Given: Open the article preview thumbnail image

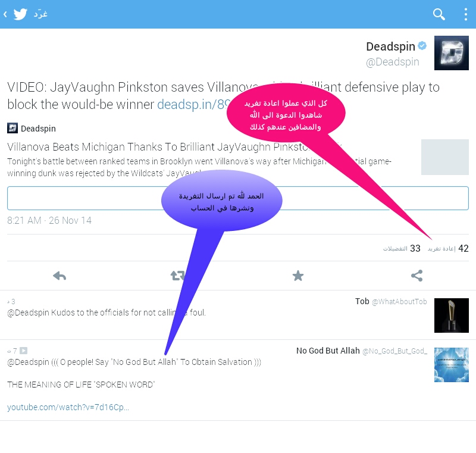Looking at the screenshot, I should [444, 157].
